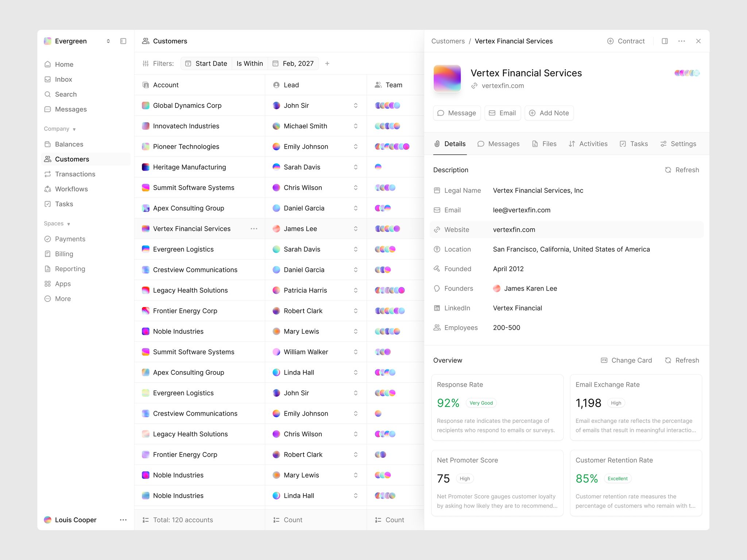Open lead selector for Michael Smith

click(356, 126)
